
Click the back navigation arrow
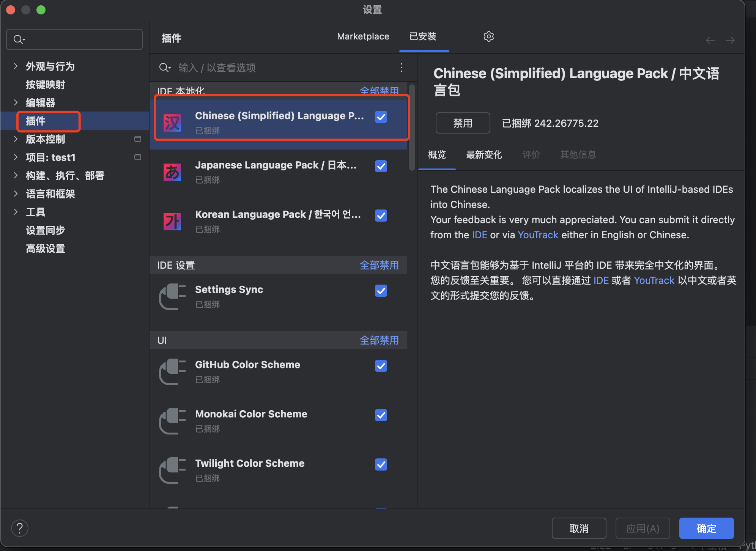point(710,40)
